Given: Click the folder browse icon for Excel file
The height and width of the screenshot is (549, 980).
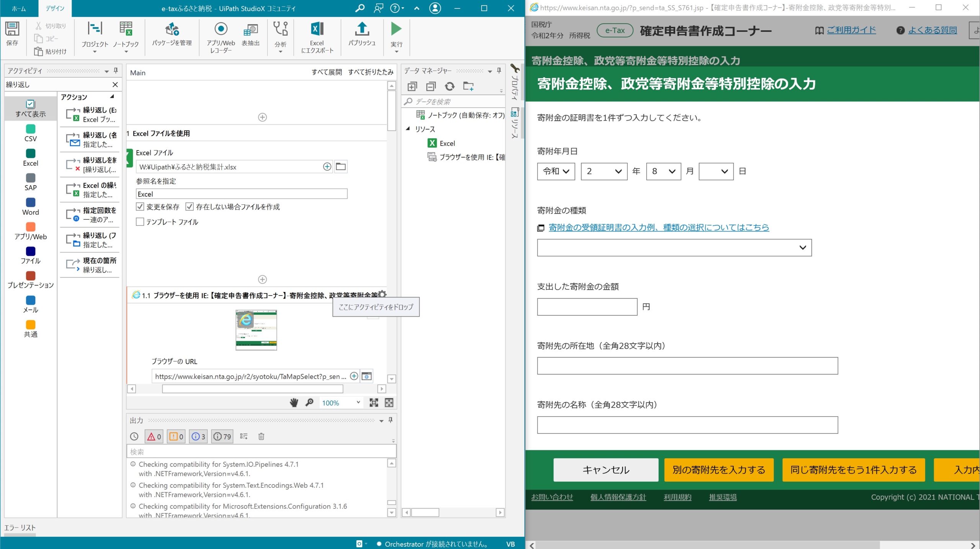Looking at the screenshot, I should click(x=341, y=167).
